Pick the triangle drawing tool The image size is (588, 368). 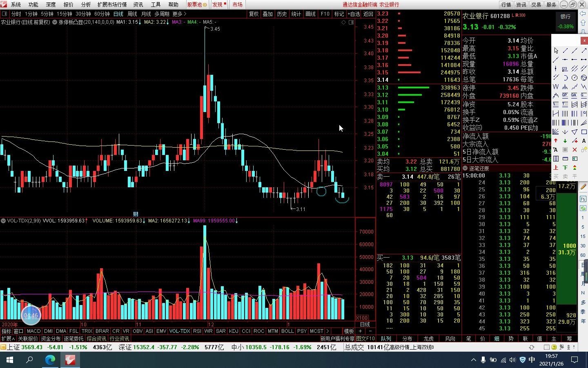(x=575, y=132)
